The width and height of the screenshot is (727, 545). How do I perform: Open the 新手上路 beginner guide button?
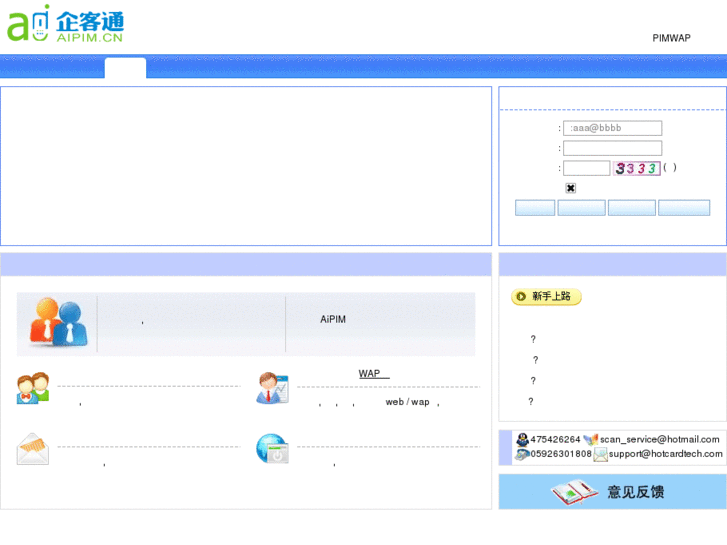click(x=546, y=296)
